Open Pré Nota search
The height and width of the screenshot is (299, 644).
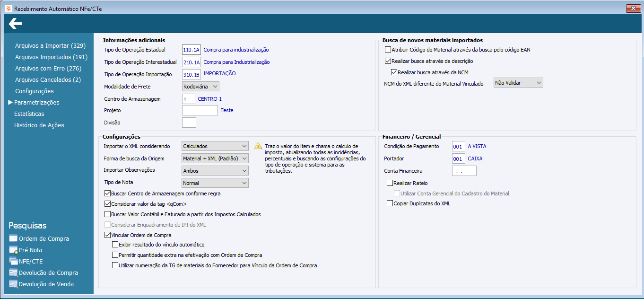31,250
